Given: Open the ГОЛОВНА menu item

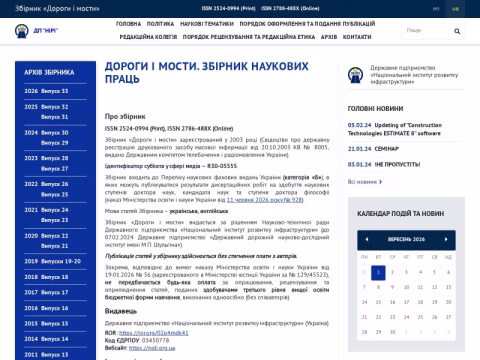Looking at the screenshot, I should pos(128,24).
